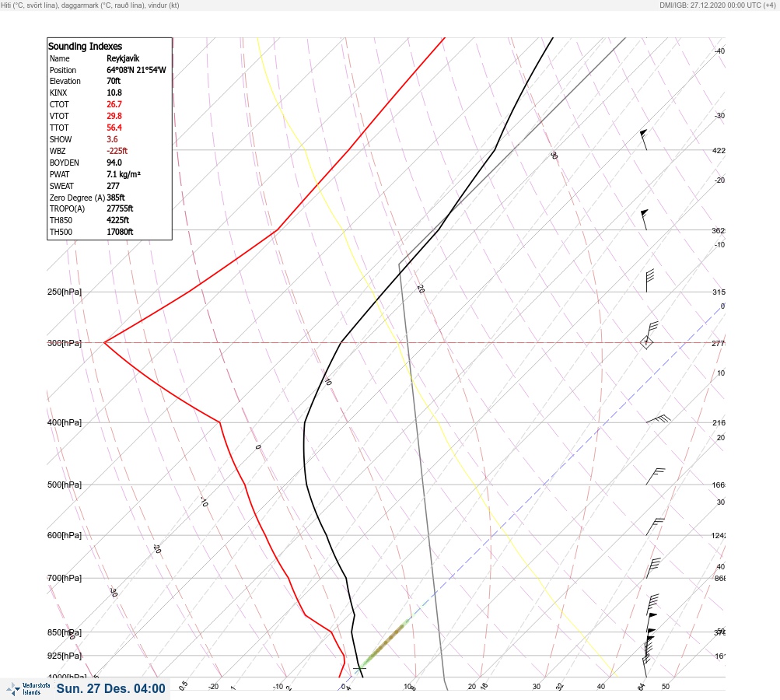Click the 700[hPa] pressure label

pyautogui.click(x=65, y=578)
